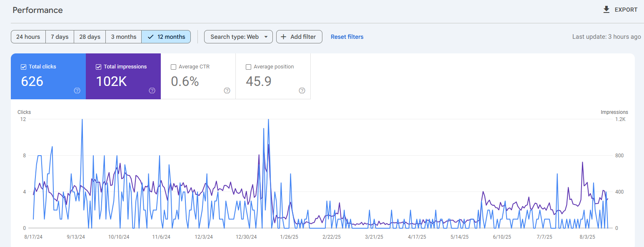Open the help tooltip on Total clicks card
Screen dimensions: 644x247
pyautogui.click(x=77, y=91)
